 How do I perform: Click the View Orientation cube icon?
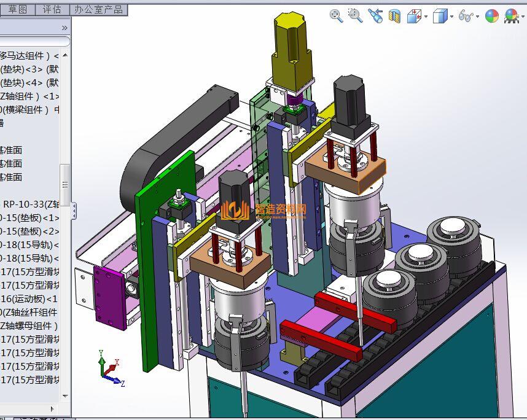click(414, 16)
